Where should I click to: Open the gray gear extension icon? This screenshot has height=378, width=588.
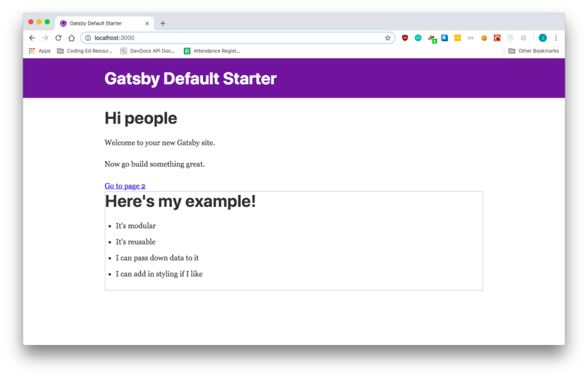523,38
